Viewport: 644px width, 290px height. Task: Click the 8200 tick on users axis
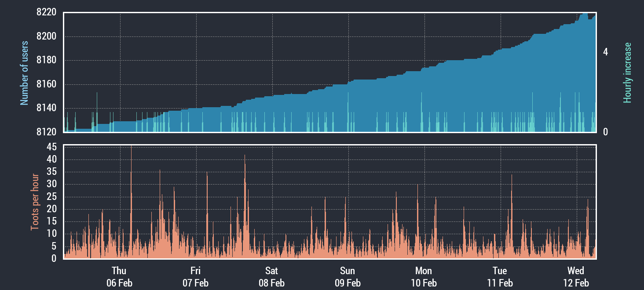[46, 36]
